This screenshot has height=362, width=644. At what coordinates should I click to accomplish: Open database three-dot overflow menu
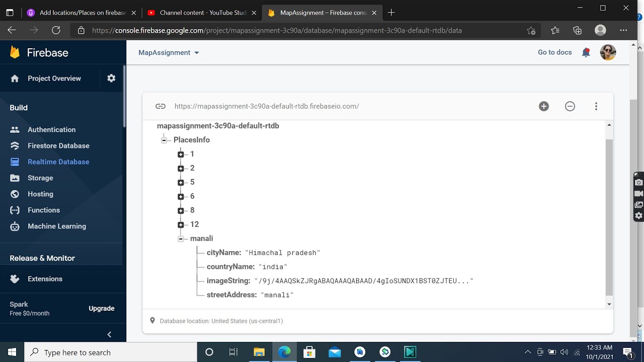tap(596, 106)
